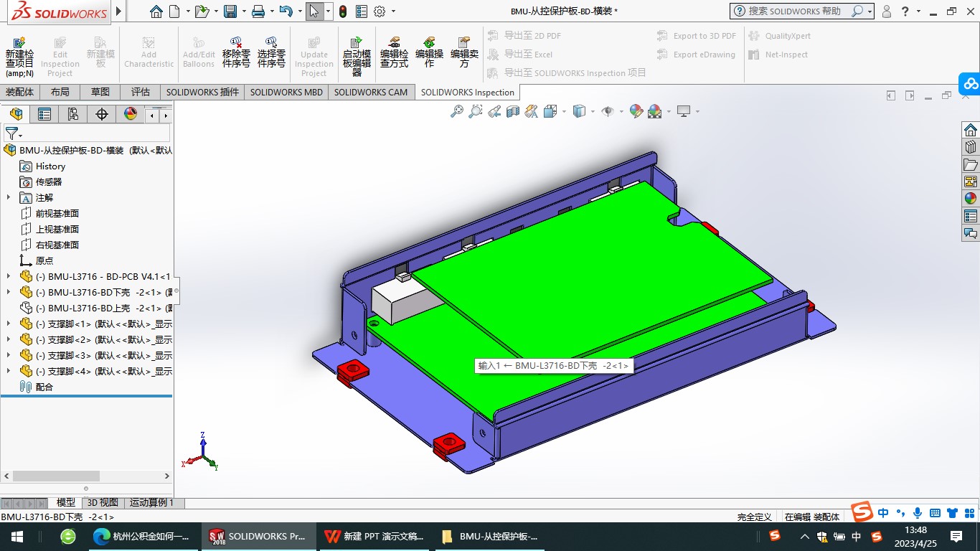Switch to 评估 ribbon tab

141,92
